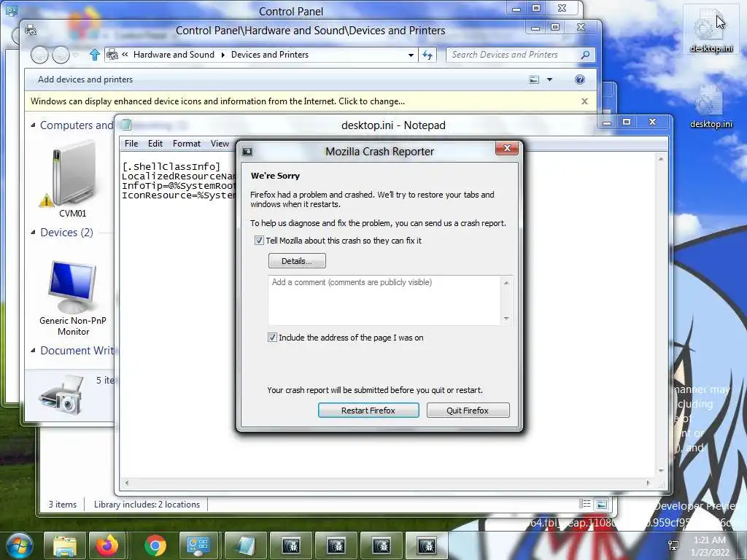Click Notepad horizontal scrollbar left arrow
This screenshot has height=560, width=747.
click(x=126, y=483)
